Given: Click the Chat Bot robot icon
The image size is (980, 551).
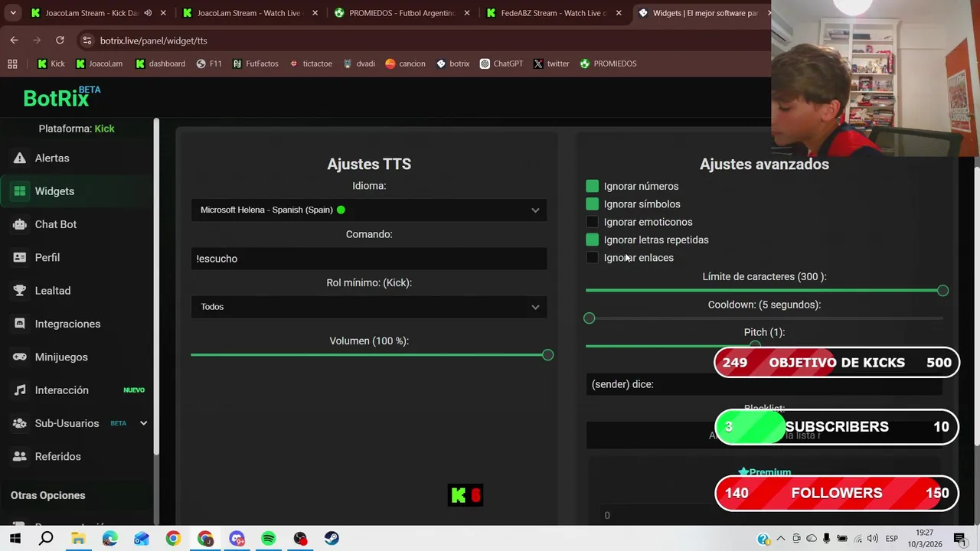Looking at the screenshot, I should tap(20, 224).
